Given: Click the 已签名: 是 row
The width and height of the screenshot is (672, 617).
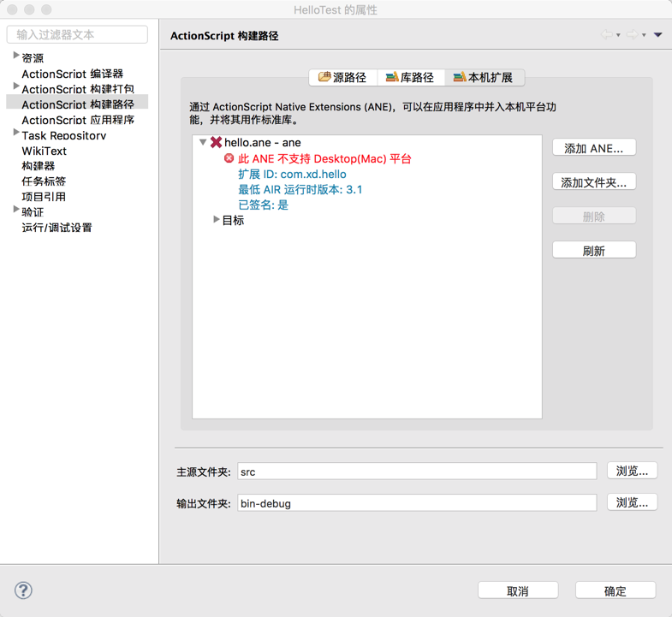Looking at the screenshot, I should (263, 205).
